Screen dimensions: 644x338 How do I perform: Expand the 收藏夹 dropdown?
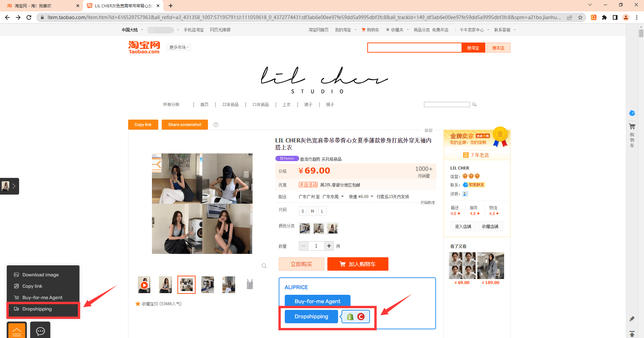click(x=397, y=30)
